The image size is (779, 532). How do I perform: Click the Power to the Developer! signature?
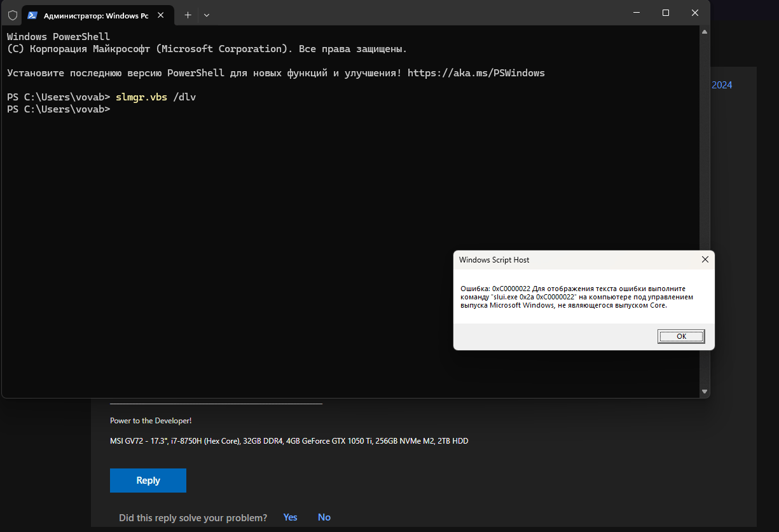pos(151,421)
